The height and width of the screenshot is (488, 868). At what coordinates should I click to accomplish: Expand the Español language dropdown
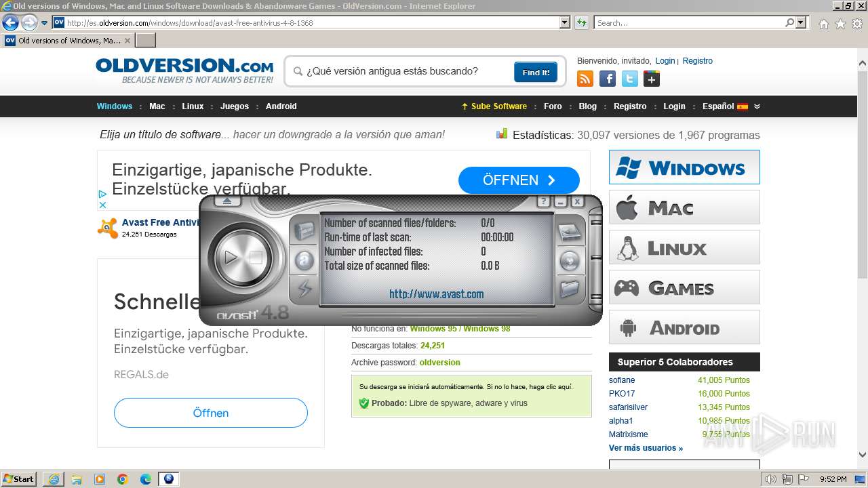731,106
